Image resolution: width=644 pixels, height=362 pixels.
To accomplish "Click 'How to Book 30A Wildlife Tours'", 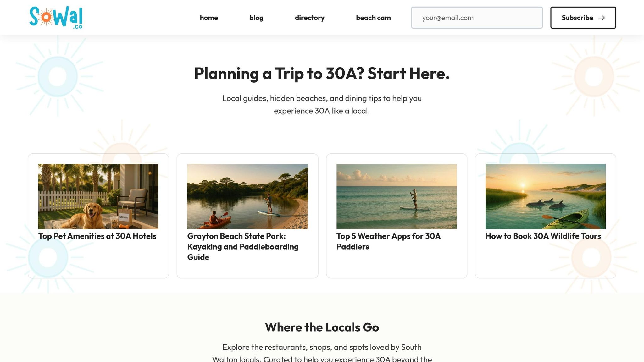I will point(543,236).
